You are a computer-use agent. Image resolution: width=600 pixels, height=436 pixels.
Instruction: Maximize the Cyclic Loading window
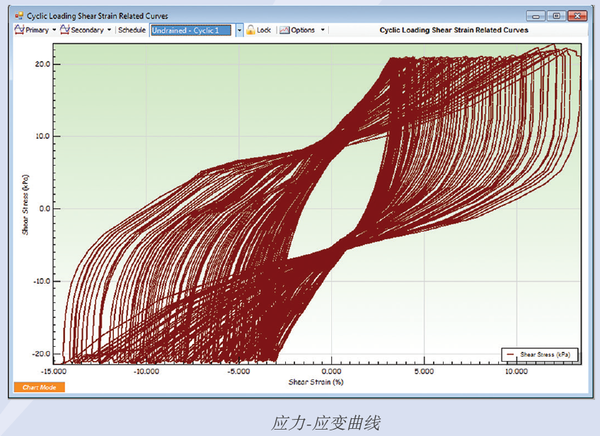click(x=556, y=16)
